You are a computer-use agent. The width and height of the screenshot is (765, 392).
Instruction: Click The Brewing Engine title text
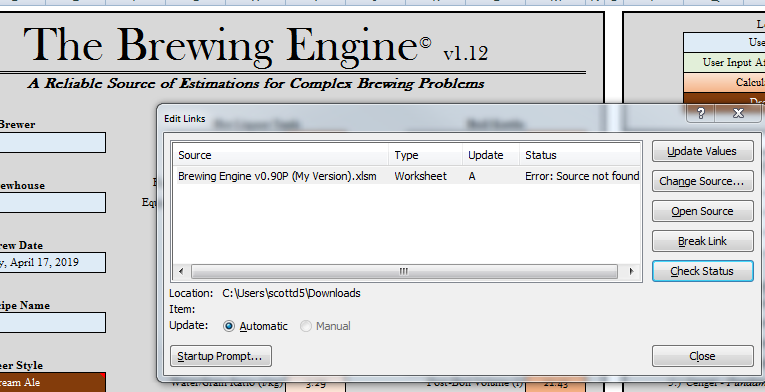tap(227, 46)
